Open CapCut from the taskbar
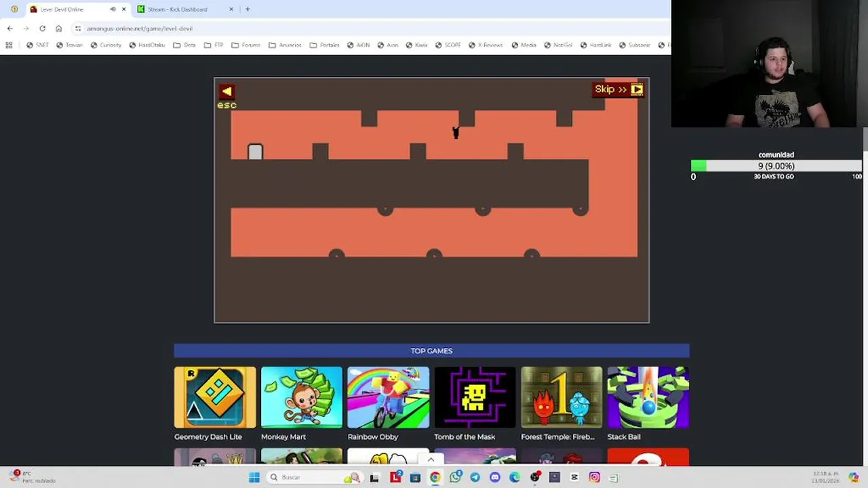Image resolution: width=868 pixels, height=488 pixels. point(574,477)
